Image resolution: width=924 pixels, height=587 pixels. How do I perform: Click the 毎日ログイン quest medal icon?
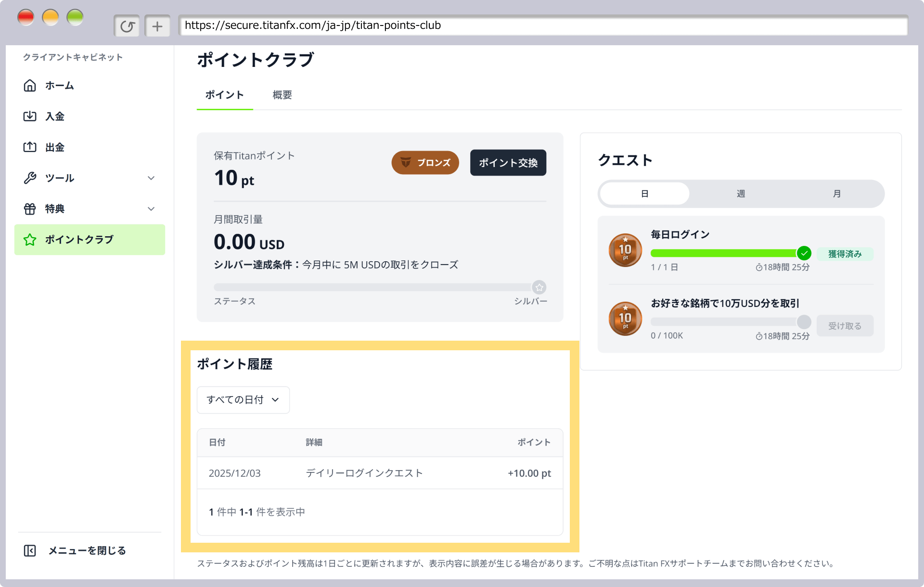click(x=625, y=250)
